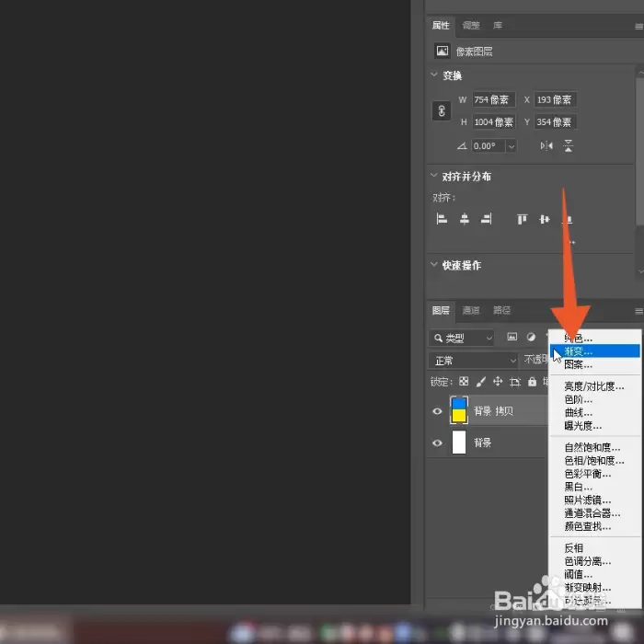Hide the 背景 layer via eye icon
The height and width of the screenshot is (644, 644).
coord(437,443)
